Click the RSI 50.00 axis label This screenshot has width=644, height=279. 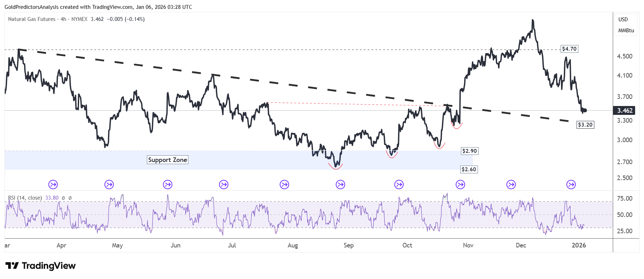(624, 215)
